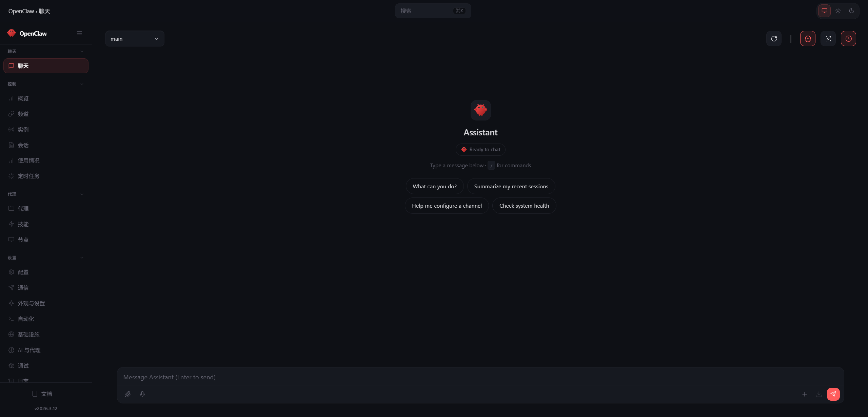868x417 pixels.
Task: Click the focus mode icon
Action: (828, 39)
